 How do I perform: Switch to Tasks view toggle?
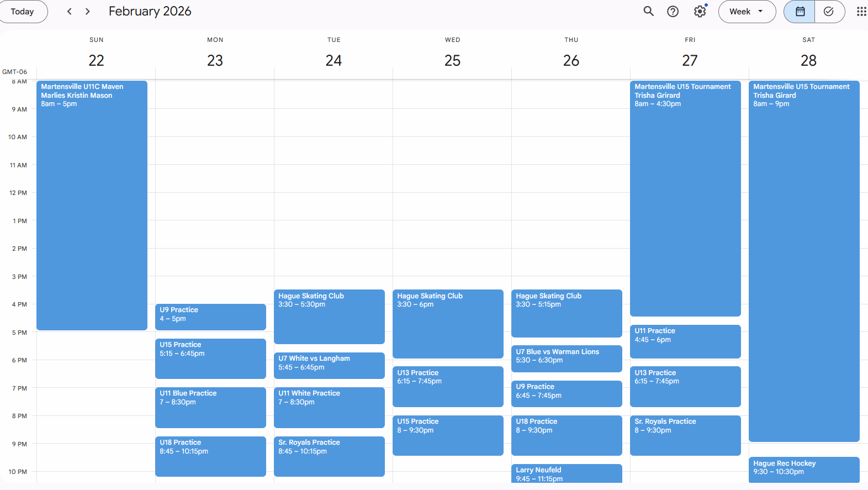click(829, 12)
